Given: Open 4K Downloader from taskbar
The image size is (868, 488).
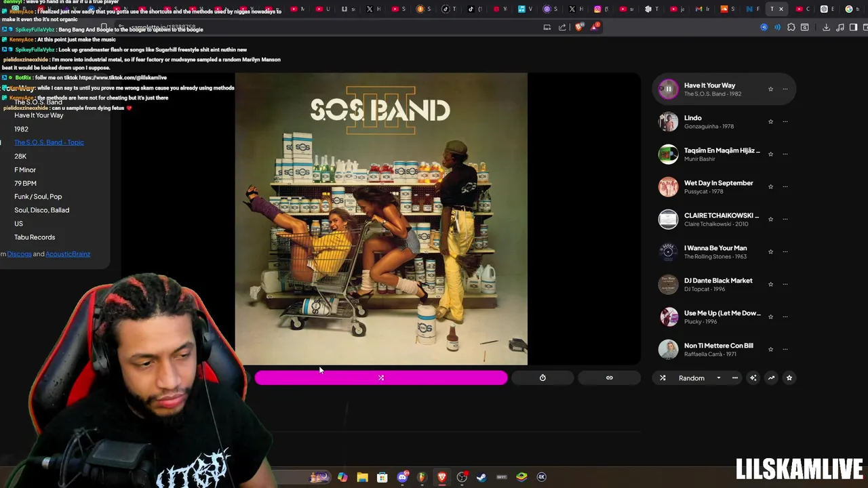Looking at the screenshot, I should tap(541, 477).
